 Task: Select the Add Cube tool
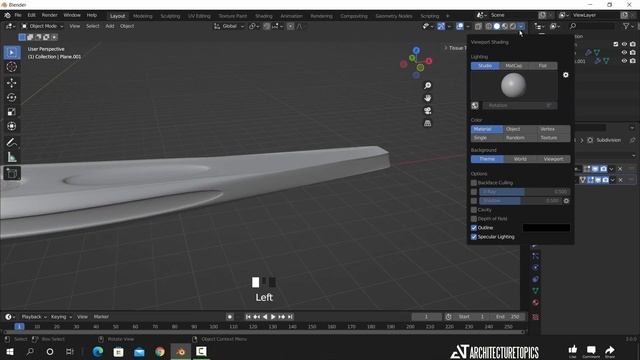[12, 173]
